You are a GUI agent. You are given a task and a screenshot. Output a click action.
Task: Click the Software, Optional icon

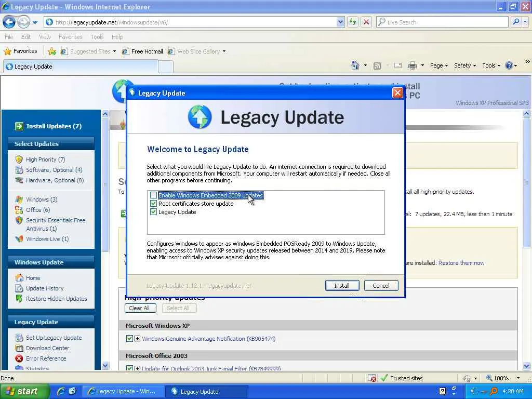tap(19, 170)
